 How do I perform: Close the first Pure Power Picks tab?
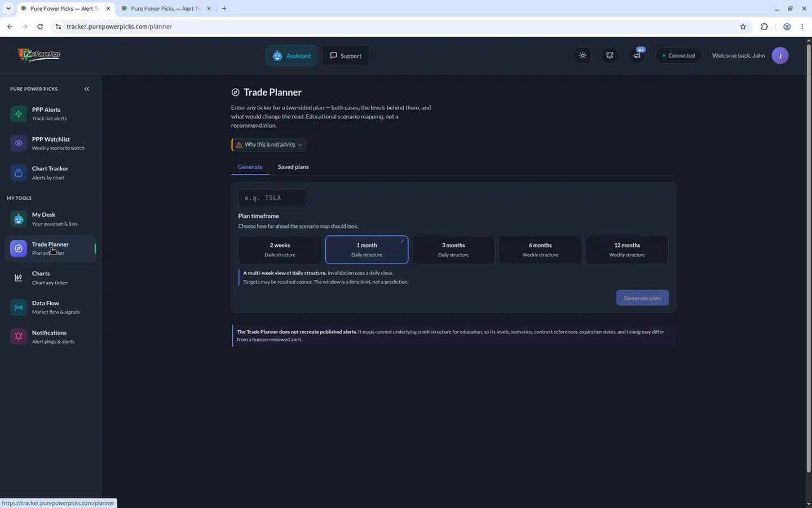pos(108,8)
